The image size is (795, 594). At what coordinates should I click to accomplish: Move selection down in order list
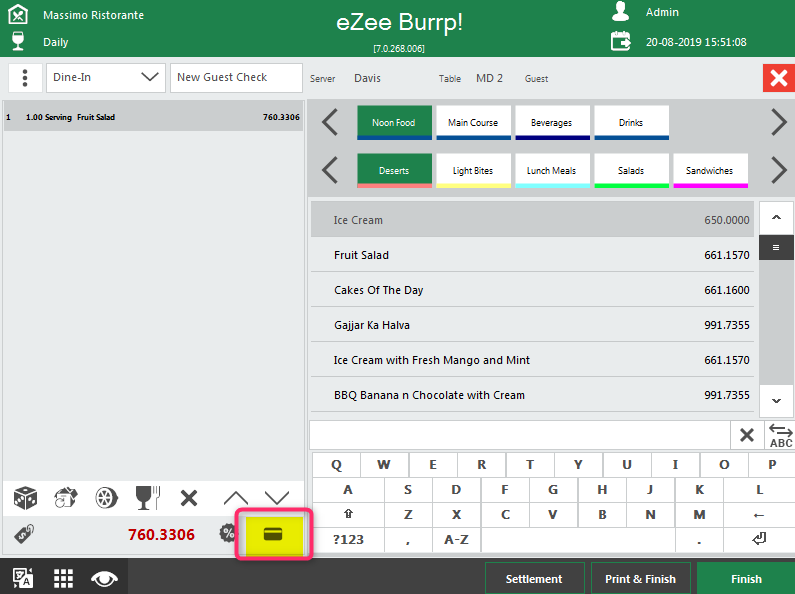[x=277, y=498]
